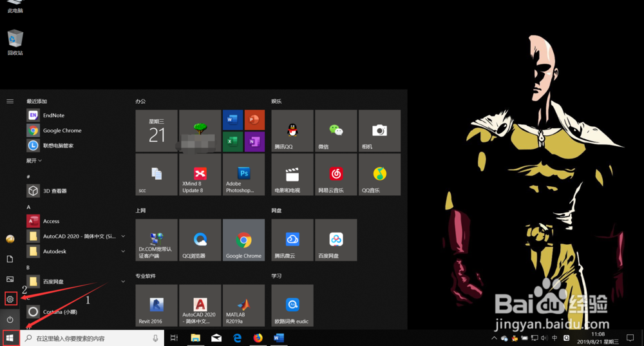Open the 电影和电视 tile
Screen dimensions: 644x346
(292, 174)
